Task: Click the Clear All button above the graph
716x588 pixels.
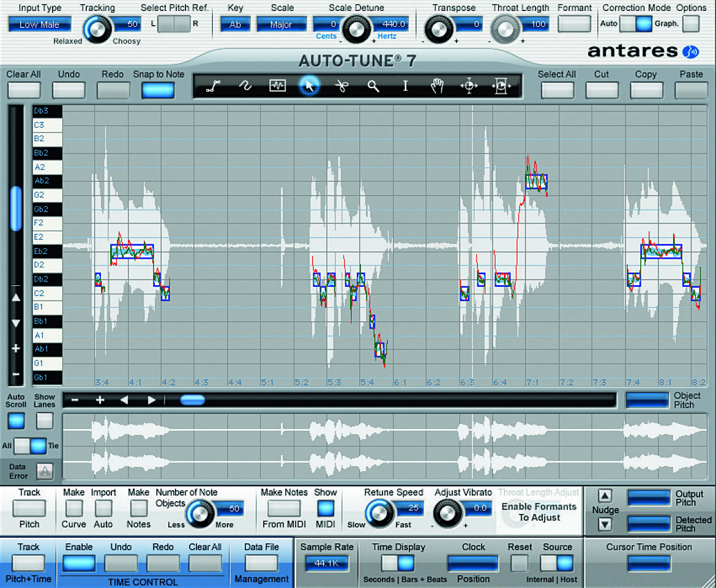Action: click(24, 90)
